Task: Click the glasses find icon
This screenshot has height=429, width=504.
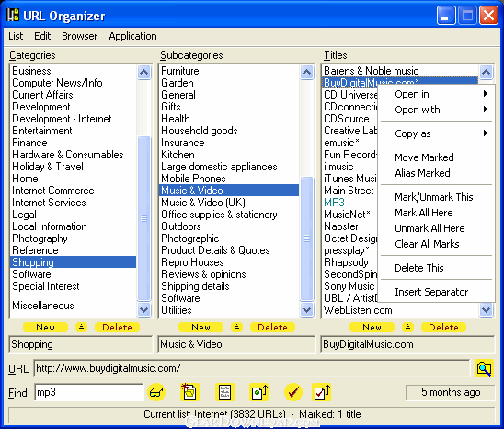Action: pos(156,392)
